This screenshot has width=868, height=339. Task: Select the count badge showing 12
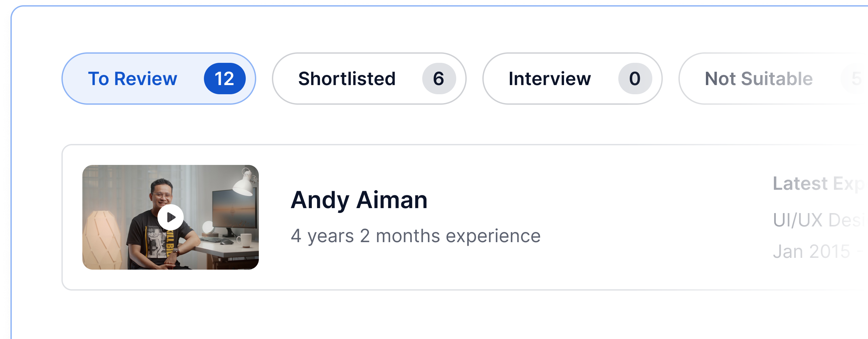pos(226,78)
